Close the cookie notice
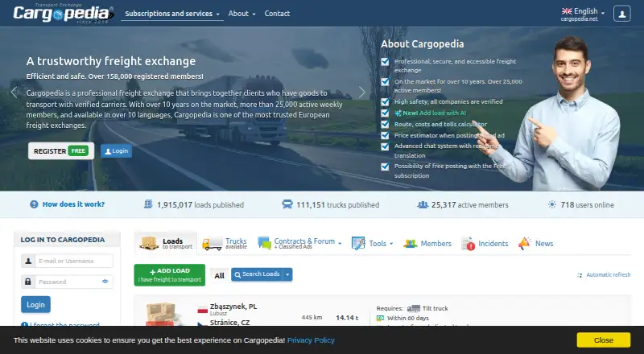Screen dimensions: 644x354 603,340
